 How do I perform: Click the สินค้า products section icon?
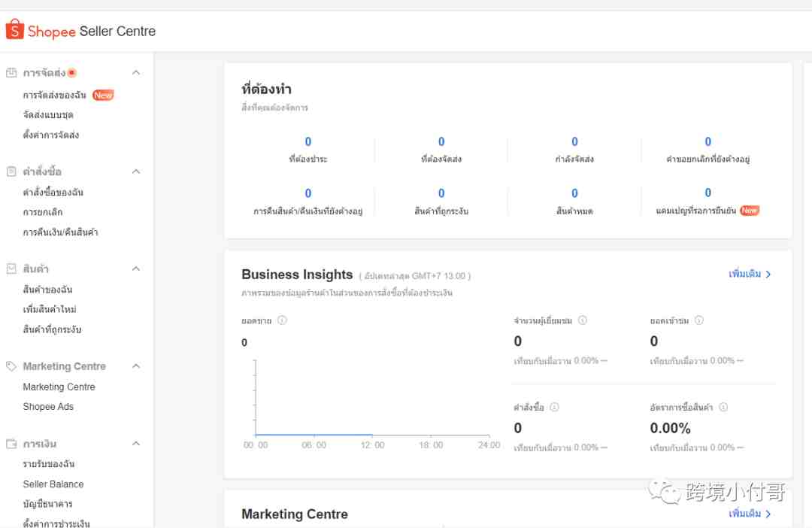[x=11, y=269]
